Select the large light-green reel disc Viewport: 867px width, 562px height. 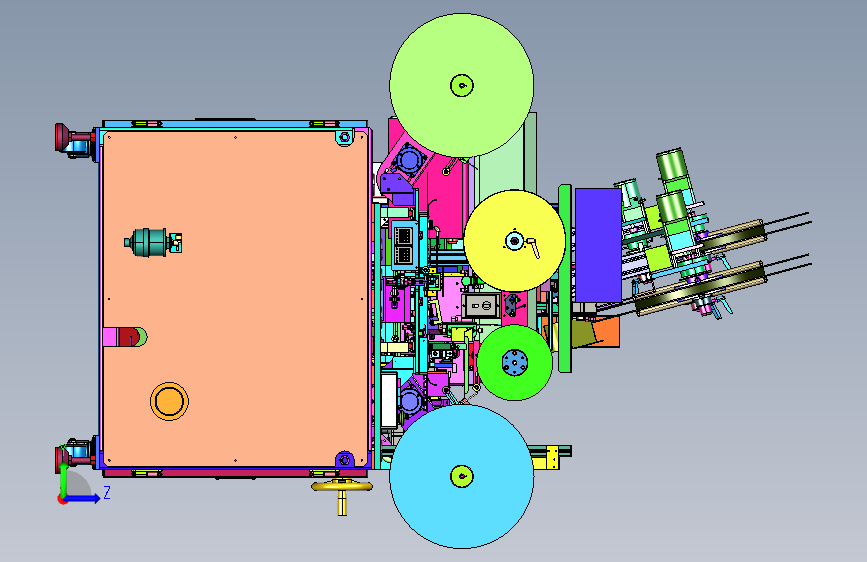(462, 85)
